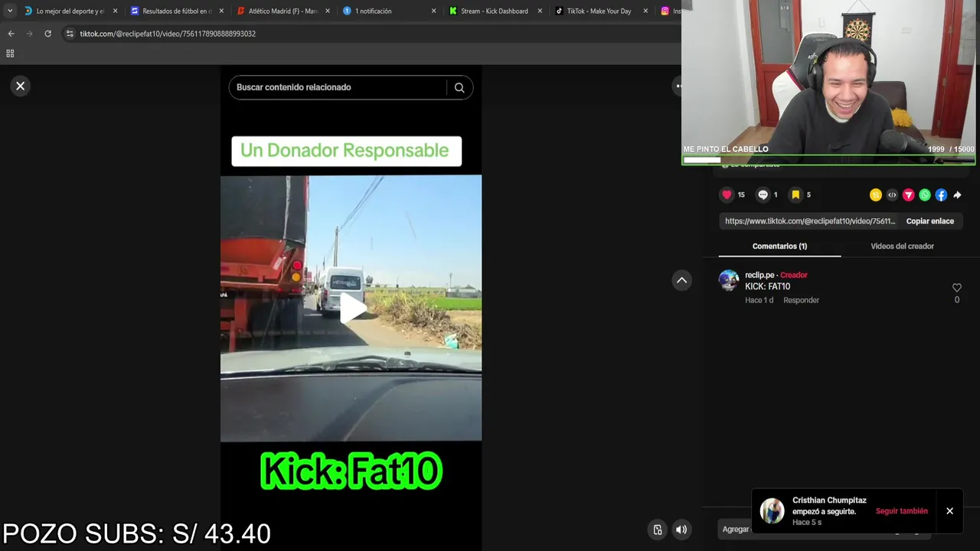Send to friends via red paper-plane icon
This screenshot has height=551, width=980.
(x=909, y=195)
